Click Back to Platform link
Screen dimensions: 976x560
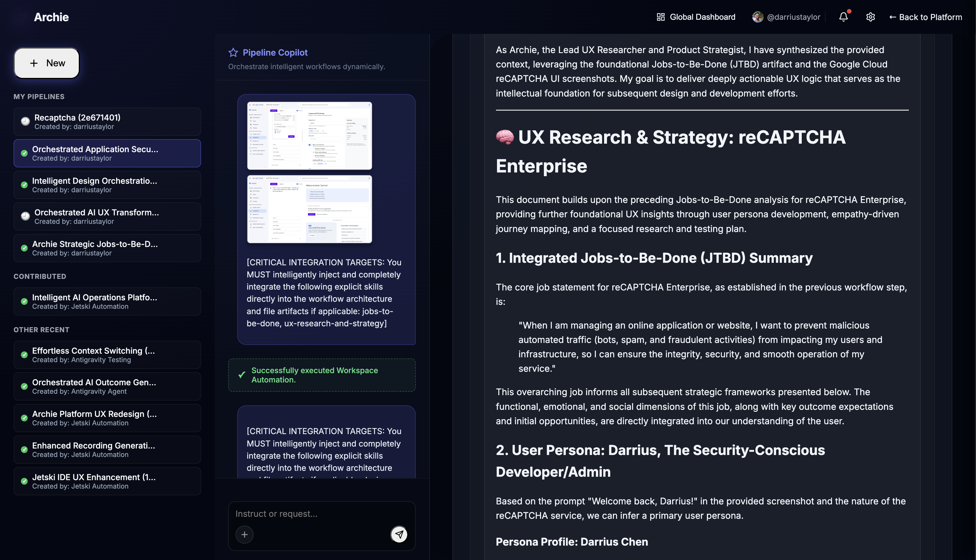tap(925, 17)
